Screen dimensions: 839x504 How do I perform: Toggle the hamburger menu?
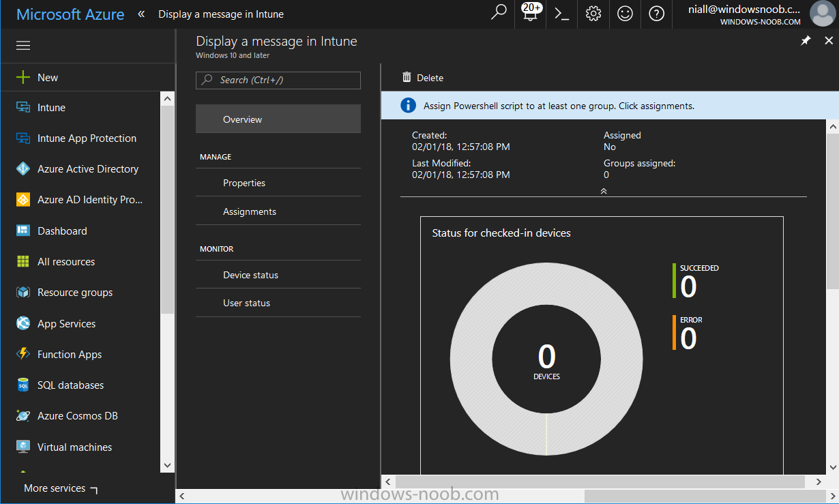(23, 46)
